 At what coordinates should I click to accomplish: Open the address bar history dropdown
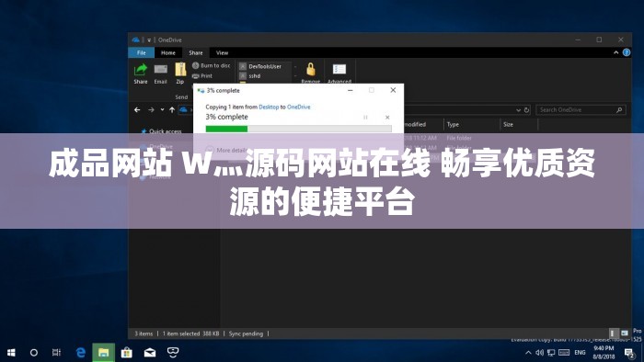pyautogui.click(x=518, y=110)
